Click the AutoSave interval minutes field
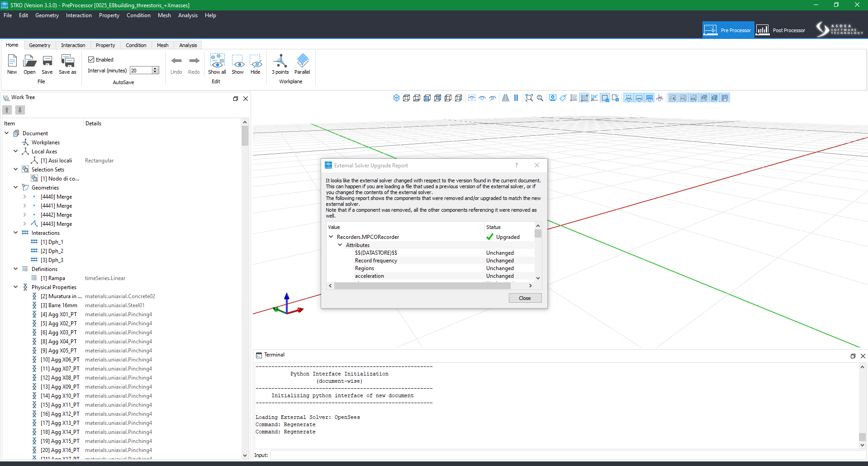The width and height of the screenshot is (868, 466). coord(141,71)
